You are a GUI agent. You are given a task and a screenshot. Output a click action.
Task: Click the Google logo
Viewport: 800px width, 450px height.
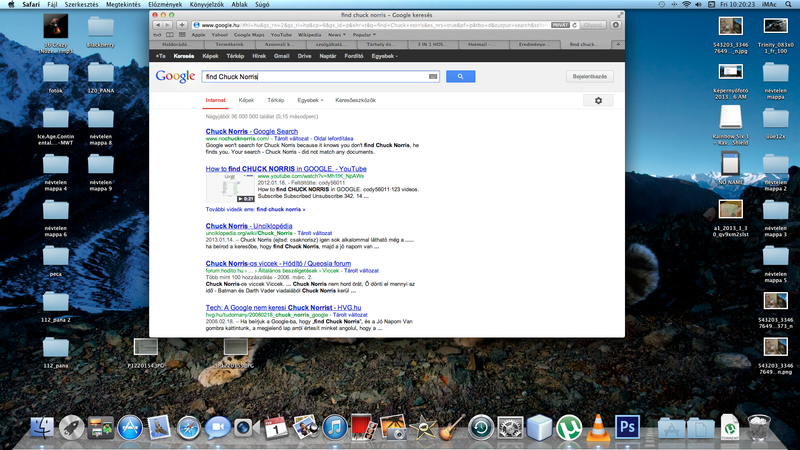click(x=176, y=76)
